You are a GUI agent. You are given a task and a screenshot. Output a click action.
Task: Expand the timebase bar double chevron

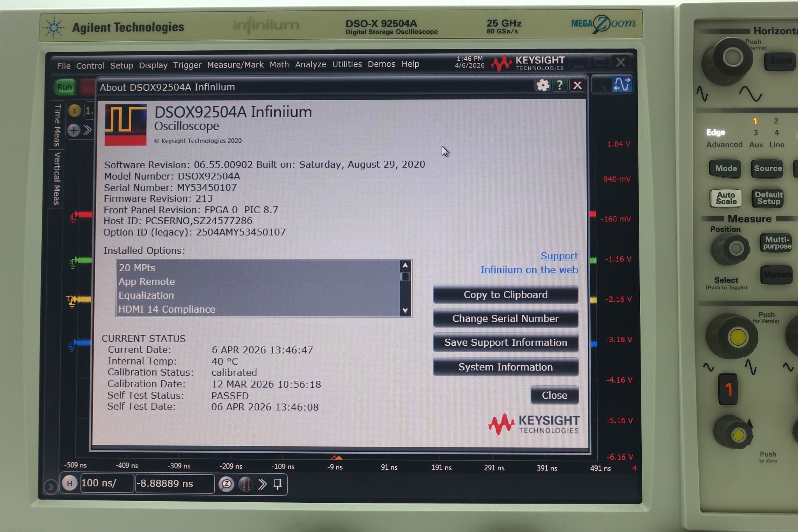[262, 484]
